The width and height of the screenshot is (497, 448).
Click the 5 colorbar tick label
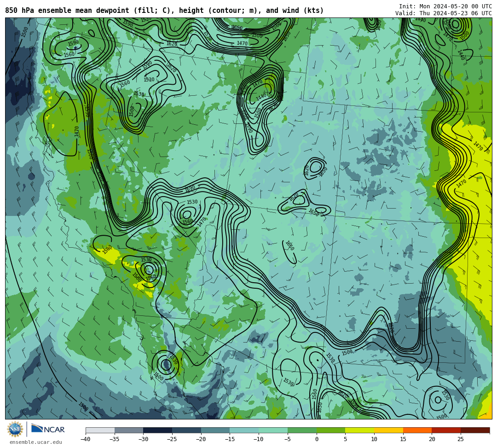346,439
